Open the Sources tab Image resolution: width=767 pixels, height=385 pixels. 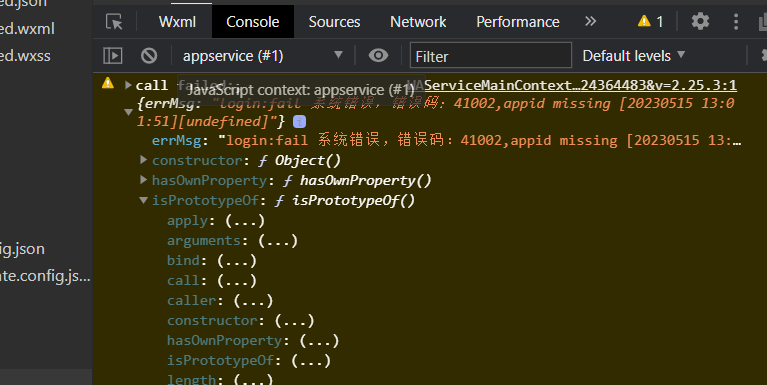click(x=334, y=22)
